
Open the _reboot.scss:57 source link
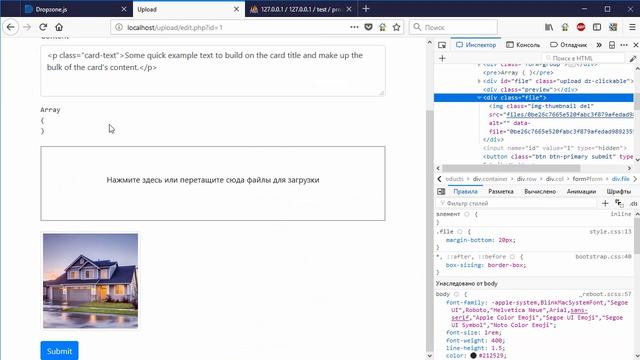[x=605, y=294]
